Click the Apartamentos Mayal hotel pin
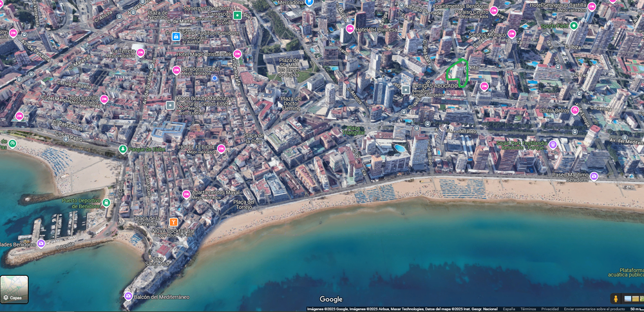This screenshot has height=312, width=644. tap(186, 194)
